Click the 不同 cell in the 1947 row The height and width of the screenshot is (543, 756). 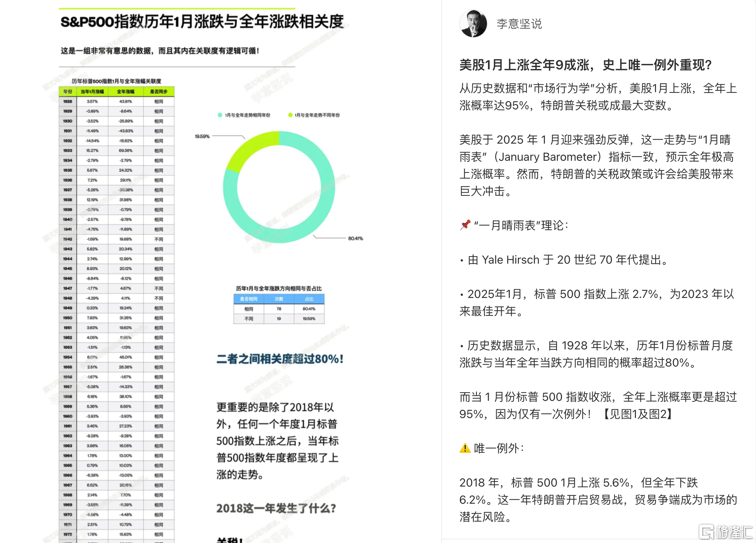pos(159,288)
